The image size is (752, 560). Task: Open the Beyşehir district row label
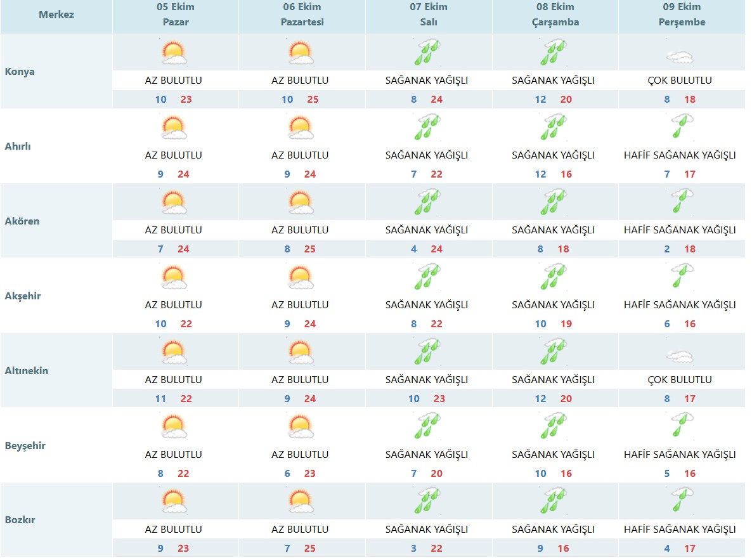click(x=25, y=446)
